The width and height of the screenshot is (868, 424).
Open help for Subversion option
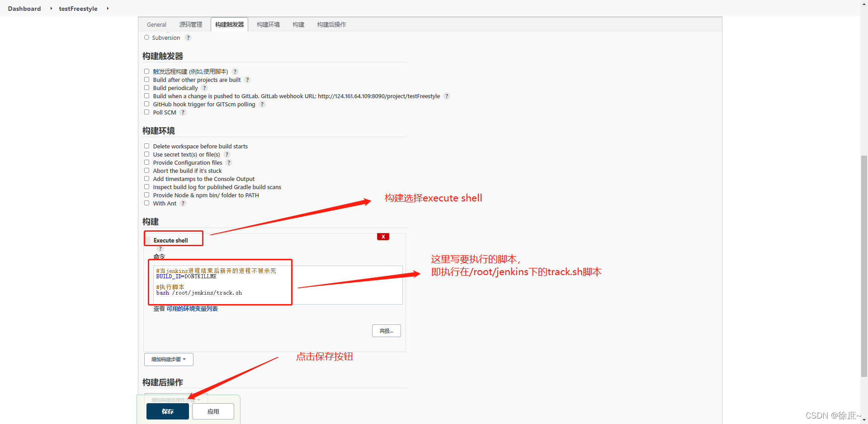[x=188, y=38]
